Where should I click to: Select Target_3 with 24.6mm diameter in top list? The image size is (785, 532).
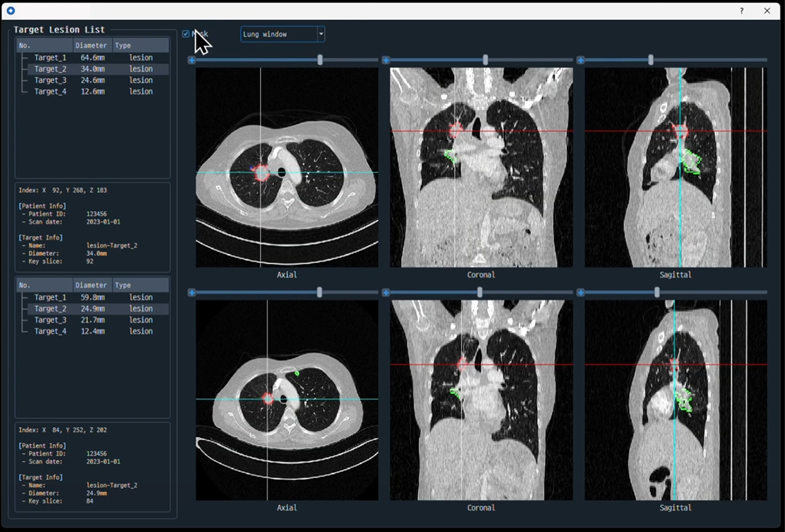tap(51, 80)
